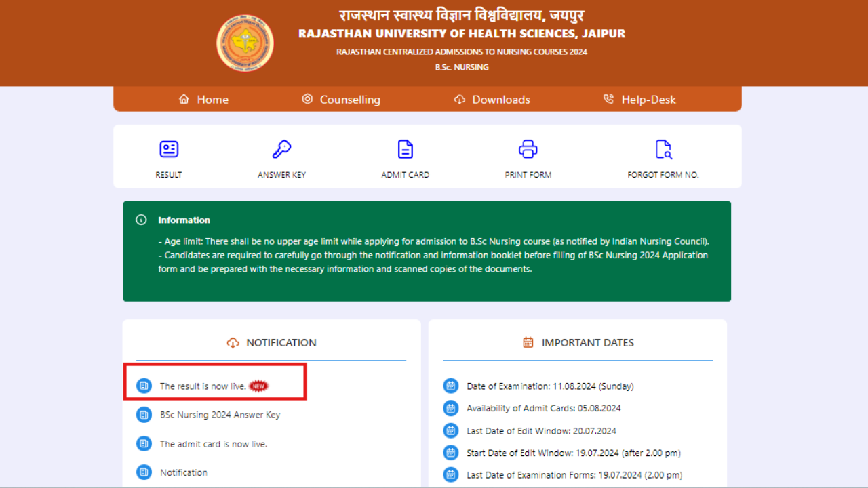The image size is (868, 488).
Task: Click 'Last Date of Edit Window: 20.07.2024' text
Action: (x=541, y=431)
